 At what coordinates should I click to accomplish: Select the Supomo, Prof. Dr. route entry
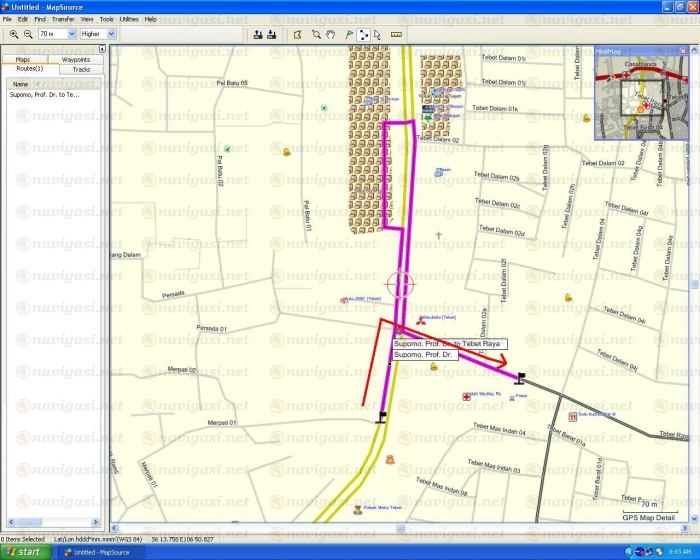(44, 94)
